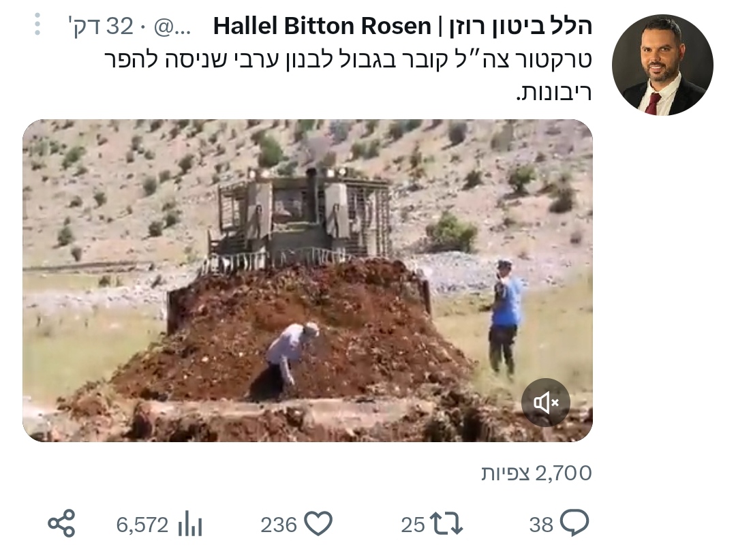The height and width of the screenshot is (560, 736).
Task: Reply via the speech bubble icon
Action: (574, 523)
